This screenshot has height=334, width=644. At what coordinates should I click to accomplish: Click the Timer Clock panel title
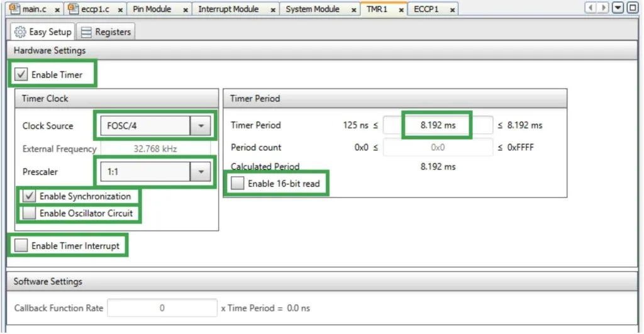(x=45, y=99)
